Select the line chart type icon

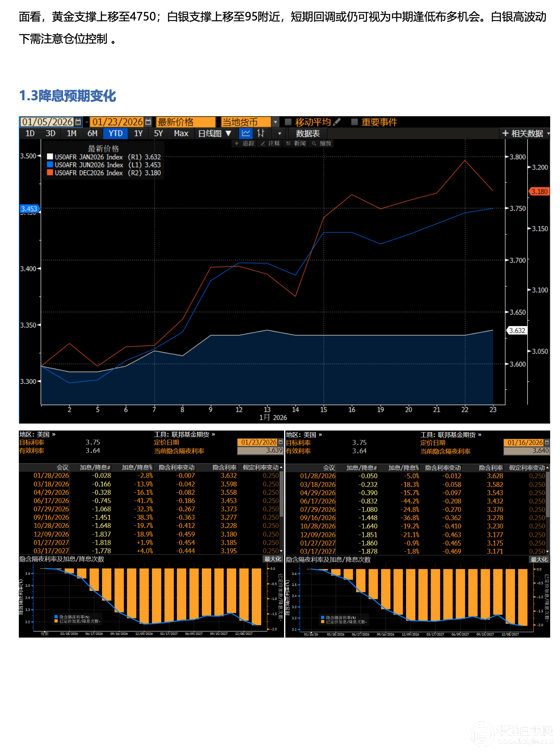246,133
